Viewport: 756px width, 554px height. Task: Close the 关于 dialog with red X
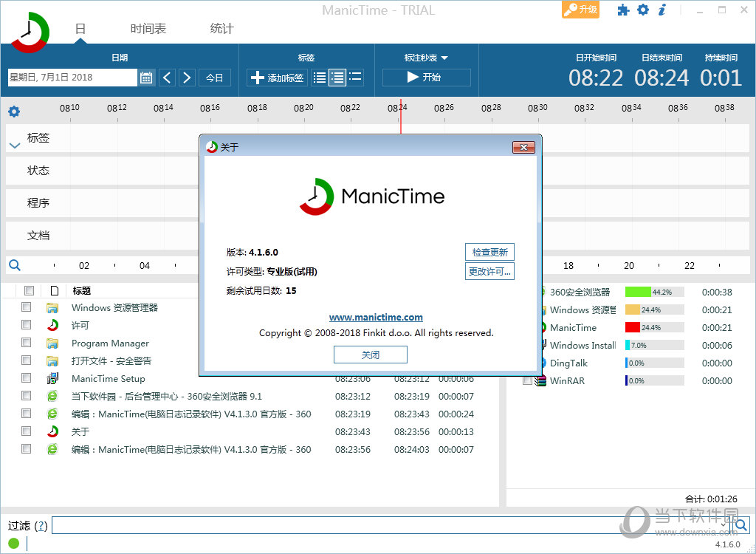tap(523, 147)
